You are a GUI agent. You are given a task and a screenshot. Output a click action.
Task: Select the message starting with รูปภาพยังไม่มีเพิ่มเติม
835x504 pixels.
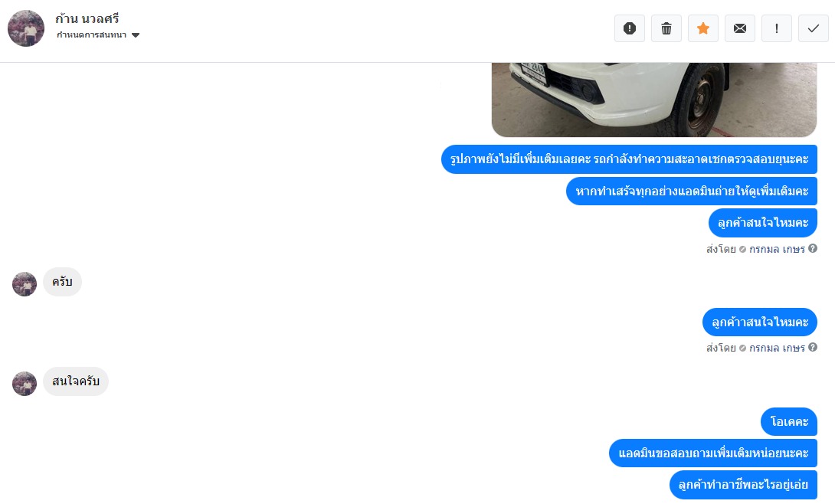pos(629,159)
